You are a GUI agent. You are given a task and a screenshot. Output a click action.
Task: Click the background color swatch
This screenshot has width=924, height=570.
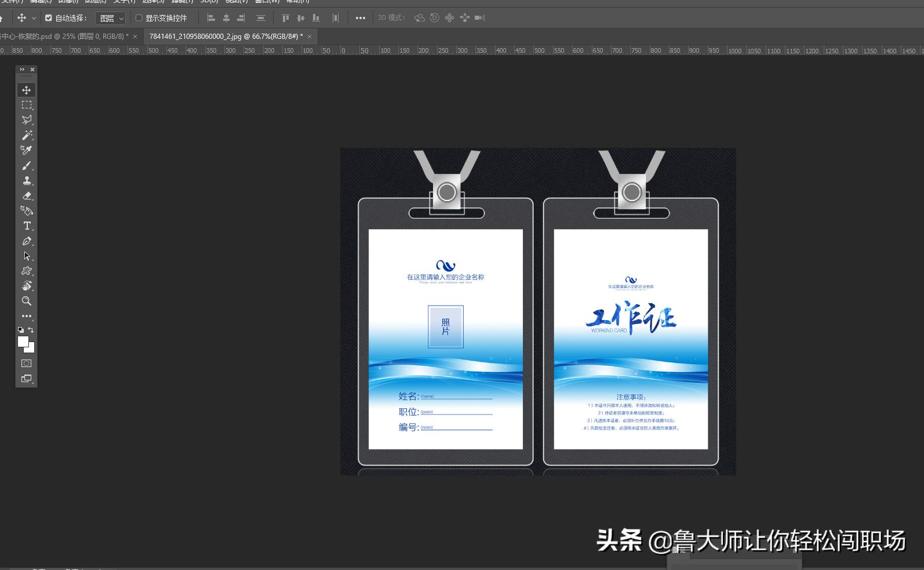(31, 349)
